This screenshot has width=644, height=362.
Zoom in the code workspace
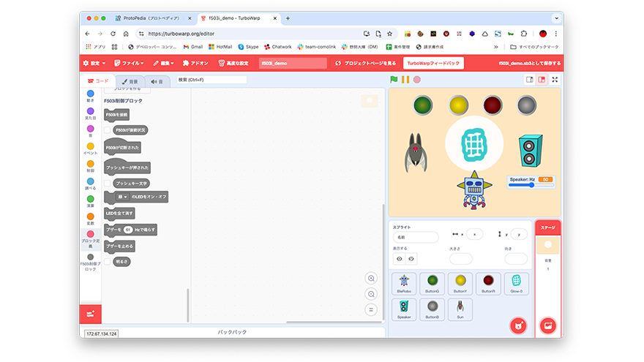[371, 279]
